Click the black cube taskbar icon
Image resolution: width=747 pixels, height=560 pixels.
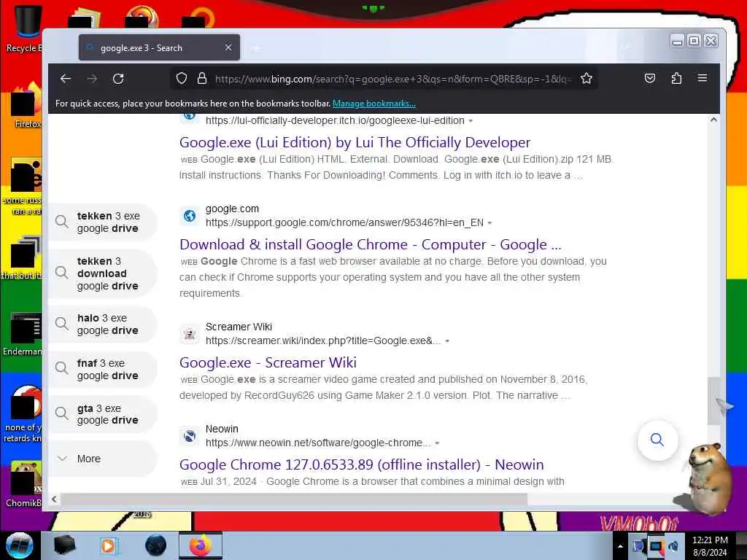[x=64, y=545]
